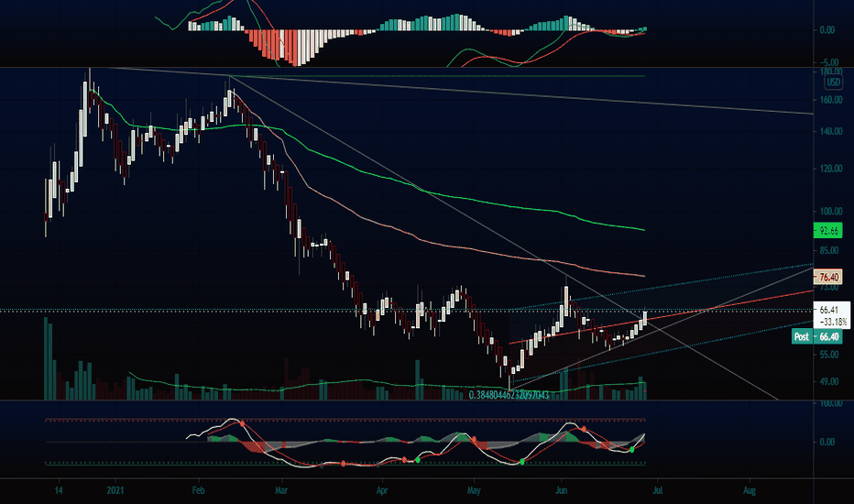854x504 pixels.
Task: Click the Mar label on time axis
Action: tap(281, 490)
